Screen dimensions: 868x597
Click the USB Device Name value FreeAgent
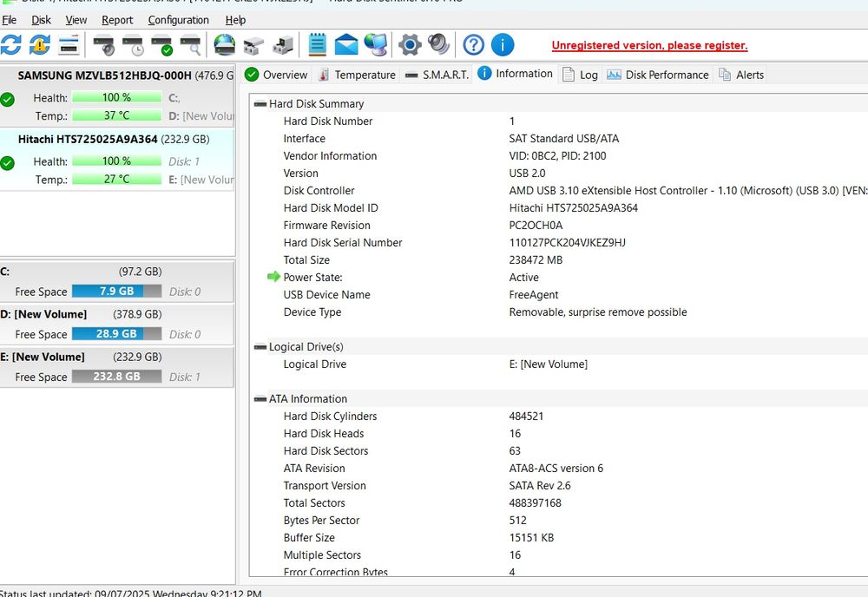coord(534,295)
